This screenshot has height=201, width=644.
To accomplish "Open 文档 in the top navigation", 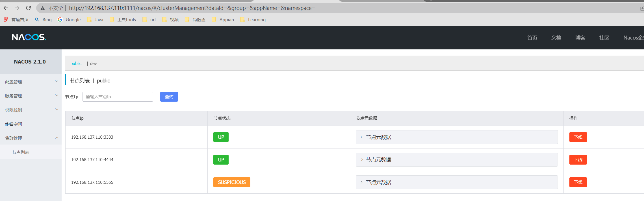I will [x=556, y=38].
